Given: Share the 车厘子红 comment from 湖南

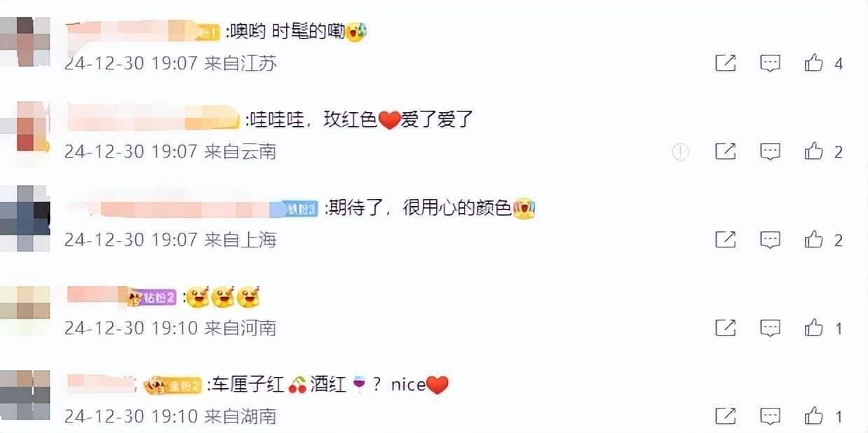Looking at the screenshot, I should click(725, 416).
